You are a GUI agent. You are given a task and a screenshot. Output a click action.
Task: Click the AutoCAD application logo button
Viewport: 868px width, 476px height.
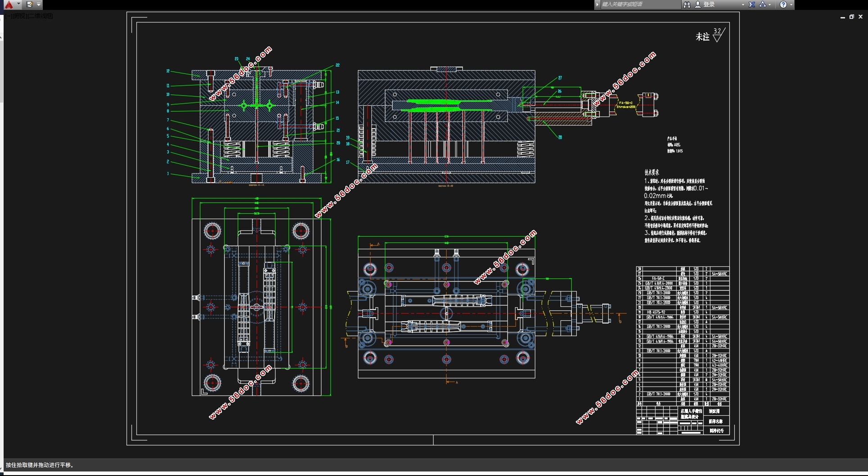pos(9,4)
